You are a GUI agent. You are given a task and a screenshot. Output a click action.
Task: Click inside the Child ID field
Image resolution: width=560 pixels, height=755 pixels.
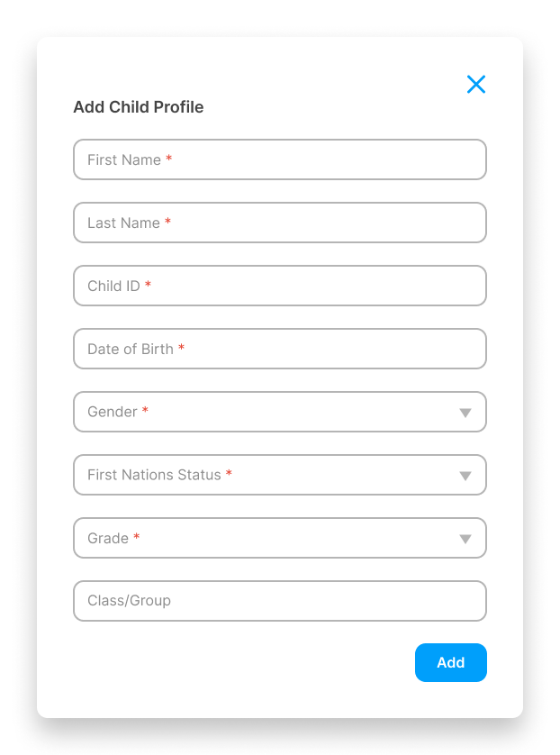[279, 286]
